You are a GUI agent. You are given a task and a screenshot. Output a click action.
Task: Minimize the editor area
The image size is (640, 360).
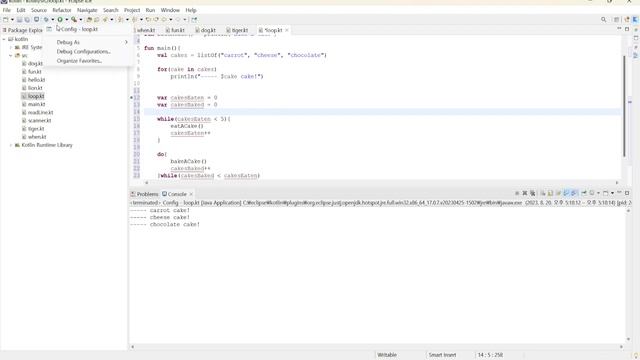619,29
